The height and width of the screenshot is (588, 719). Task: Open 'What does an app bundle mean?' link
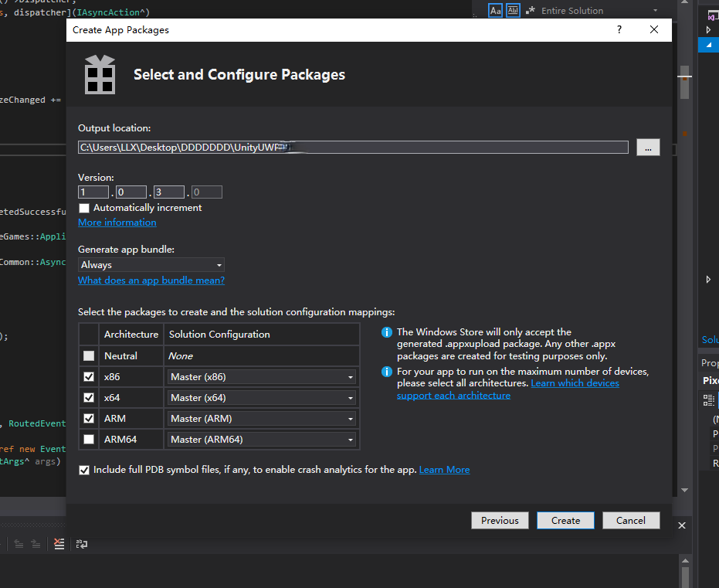[151, 280]
